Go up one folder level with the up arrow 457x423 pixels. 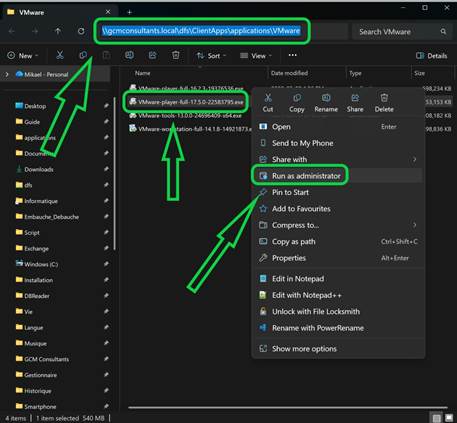[x=58, y=31]
